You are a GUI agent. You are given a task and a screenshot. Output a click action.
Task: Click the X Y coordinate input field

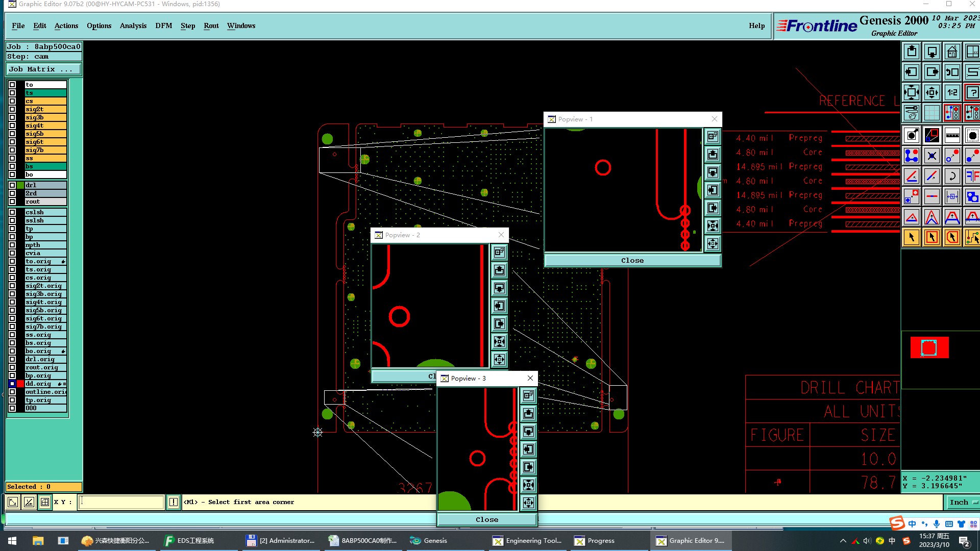click(x=121, y=503)
